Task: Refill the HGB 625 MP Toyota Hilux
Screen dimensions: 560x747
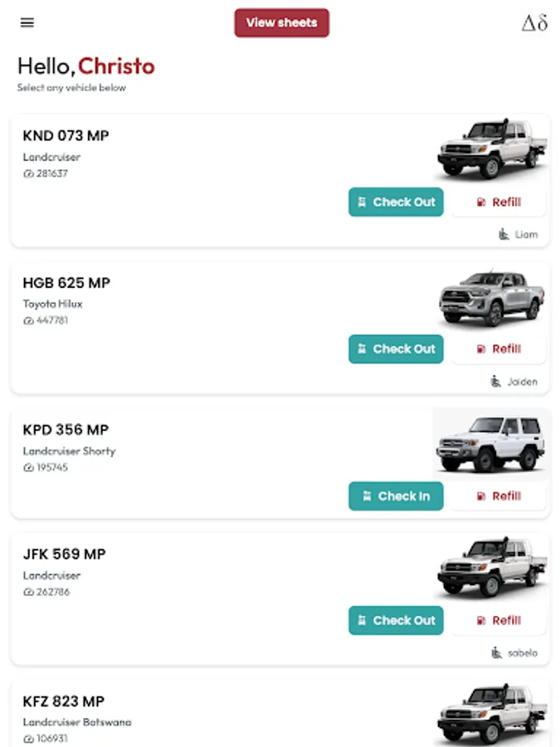Action: 499,349
